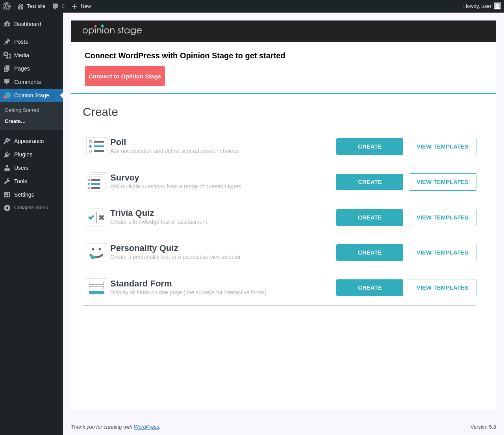Open Users menu label
504x435 pixels.
[x=21, y=168]
